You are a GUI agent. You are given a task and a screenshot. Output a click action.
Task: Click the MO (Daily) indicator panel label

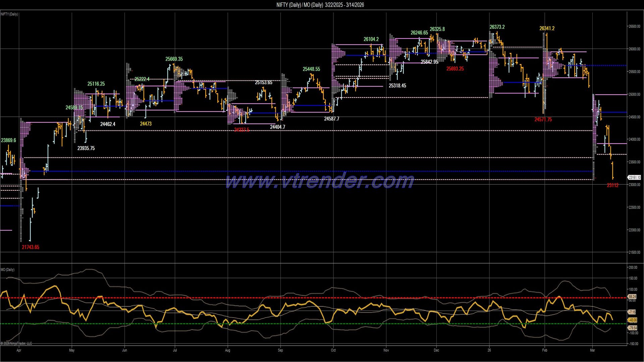click(7, 269)
